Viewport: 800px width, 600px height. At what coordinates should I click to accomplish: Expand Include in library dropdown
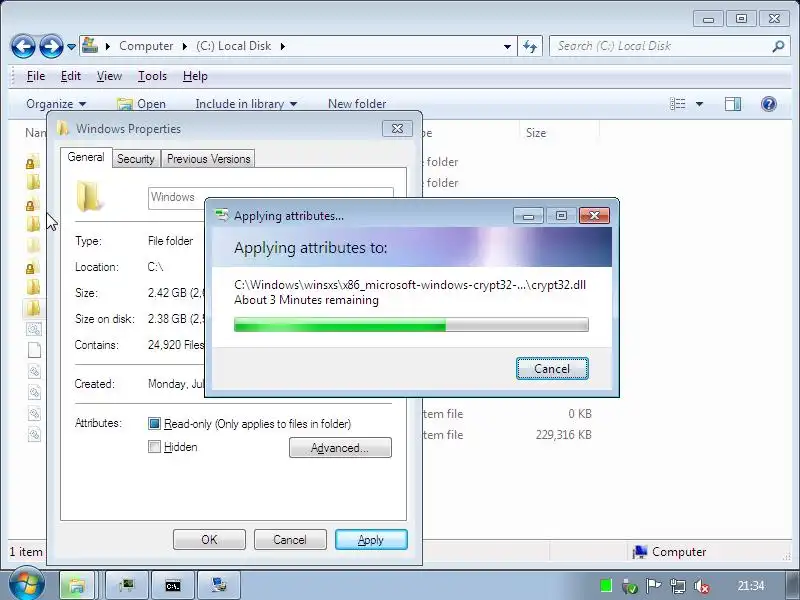[246, 104]
